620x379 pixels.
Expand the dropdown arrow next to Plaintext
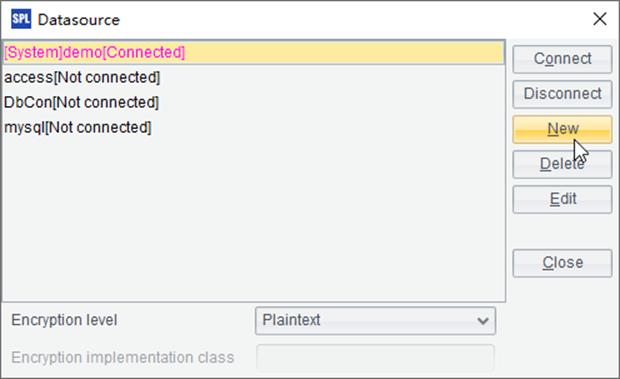482,321
